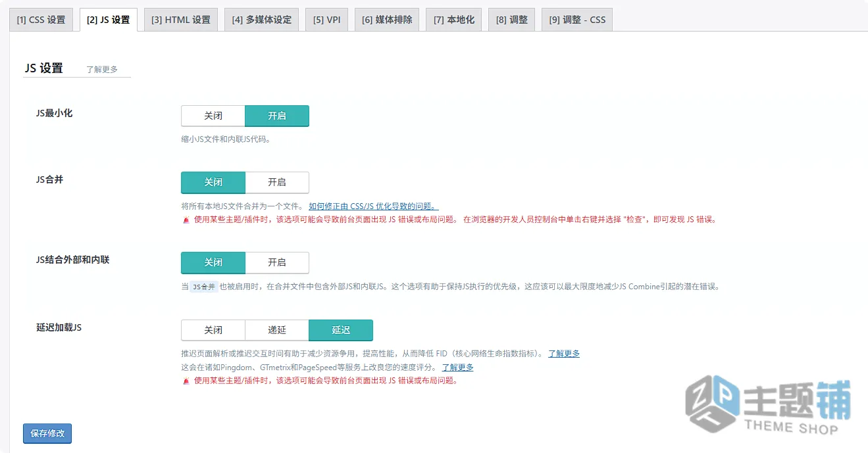
Task: Open the [3] HTML 设置 tab
Action: tap(181, 20)
